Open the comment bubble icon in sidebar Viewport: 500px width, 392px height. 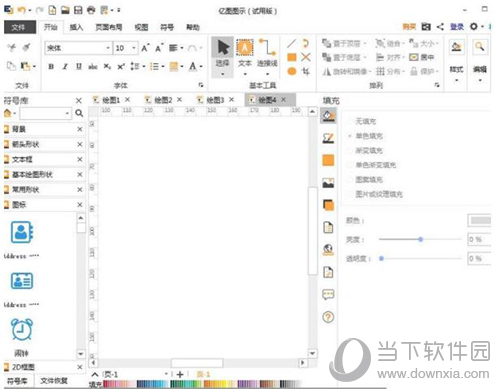[328, 295]
